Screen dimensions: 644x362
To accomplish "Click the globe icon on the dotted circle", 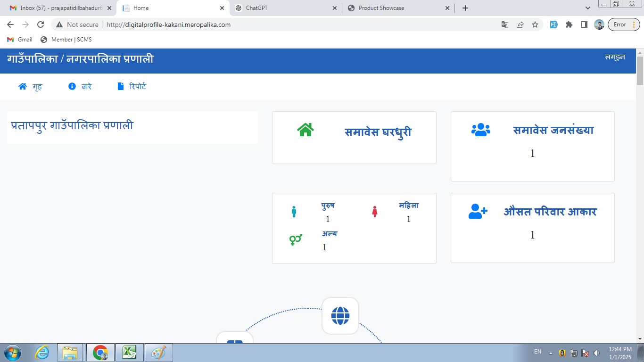I will click(340, 316).
